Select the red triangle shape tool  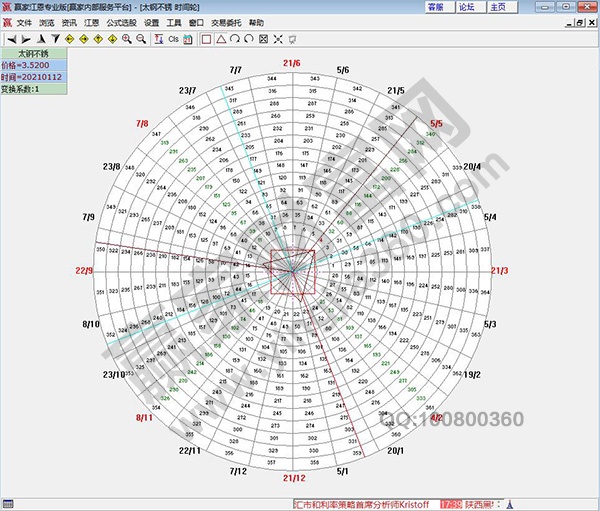click(x=220, y=39)
